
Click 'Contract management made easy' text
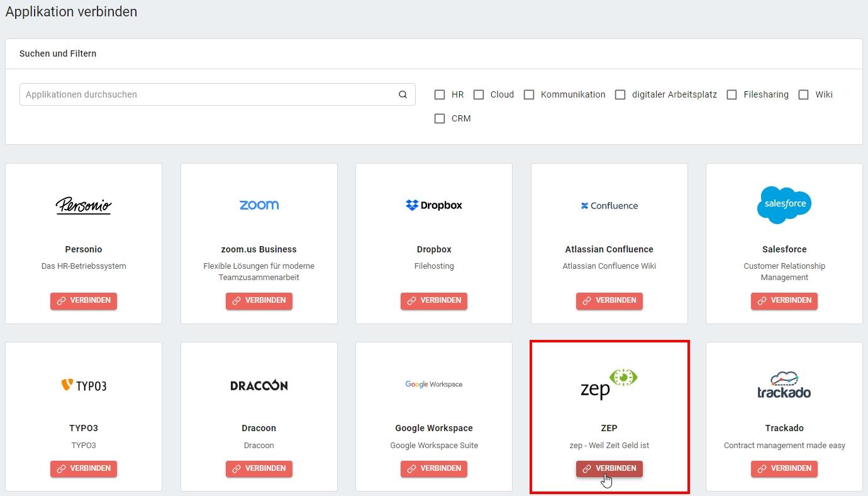pyautogui.click(x=784, y=446)
